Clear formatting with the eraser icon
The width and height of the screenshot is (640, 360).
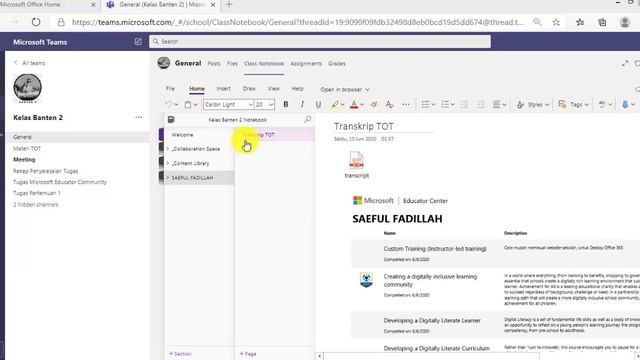(389, 104)
